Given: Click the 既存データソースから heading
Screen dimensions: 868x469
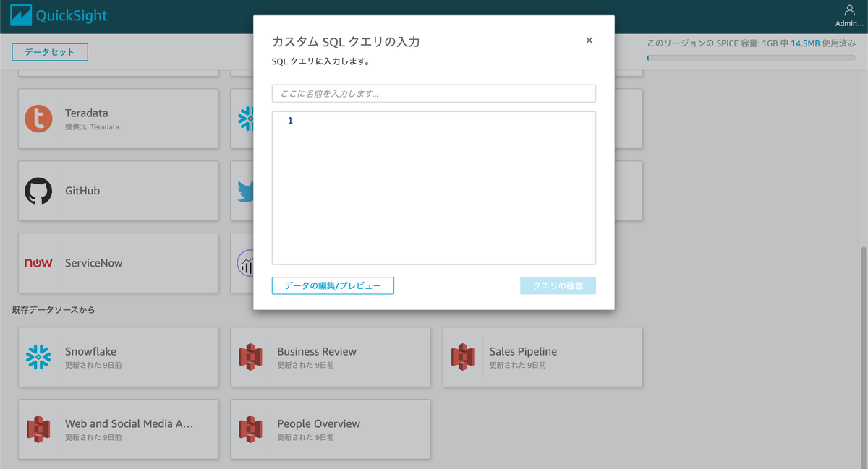Looking at the screenshot, I should [54, 310].
